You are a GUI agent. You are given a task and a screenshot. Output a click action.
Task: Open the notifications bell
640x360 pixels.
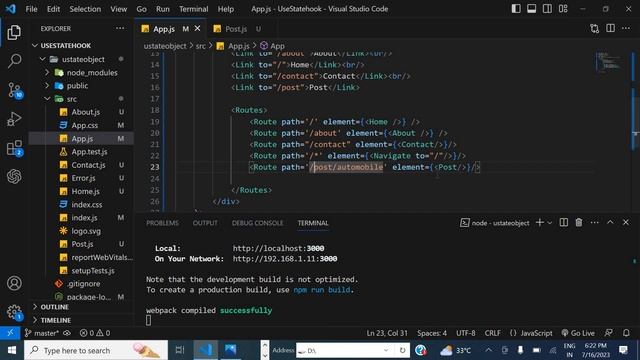pos(626,333)
